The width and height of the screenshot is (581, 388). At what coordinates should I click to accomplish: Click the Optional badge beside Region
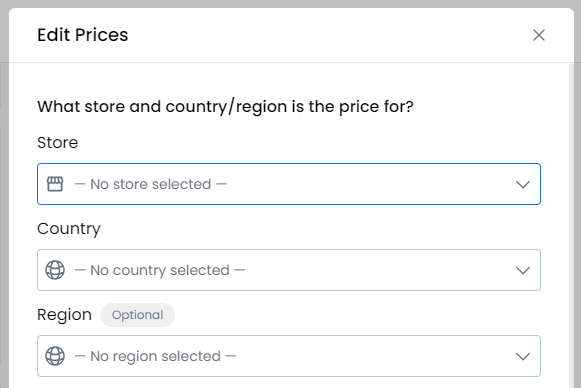click(x=137, y=315)
